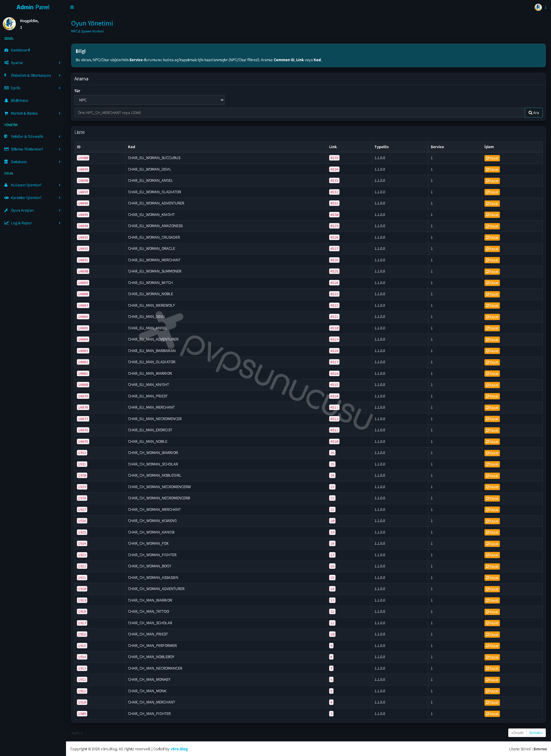Go to next page with Sonraki
Image resolution: width=551 pixels, height=756 pixels.
(x=536, y=733)
